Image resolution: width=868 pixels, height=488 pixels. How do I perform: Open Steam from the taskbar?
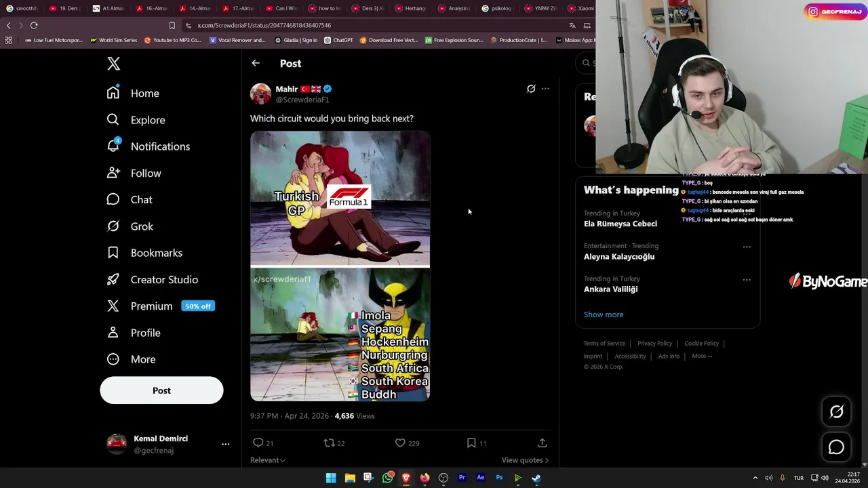tap(536, 478)
